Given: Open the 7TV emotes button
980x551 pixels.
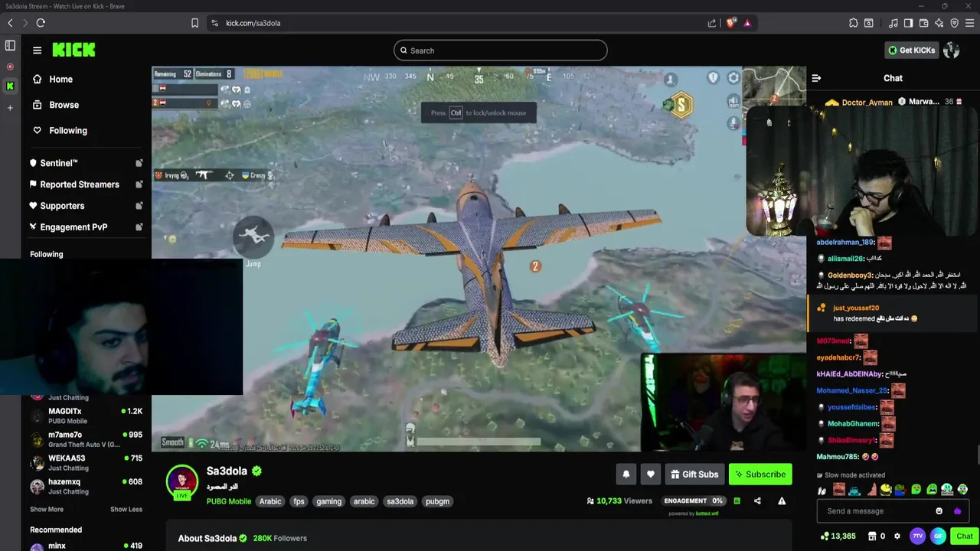Looking at the screenshot, I should (917, 536).
